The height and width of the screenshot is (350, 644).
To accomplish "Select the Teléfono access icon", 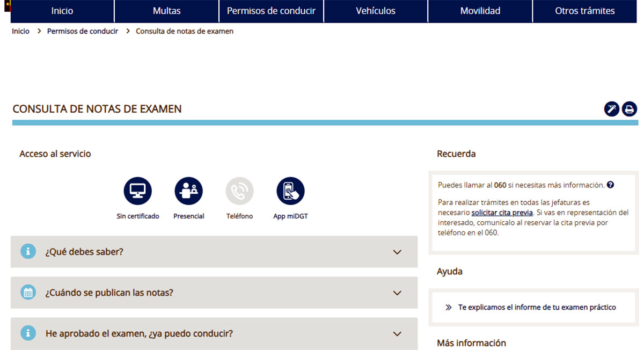I will 239,190.
